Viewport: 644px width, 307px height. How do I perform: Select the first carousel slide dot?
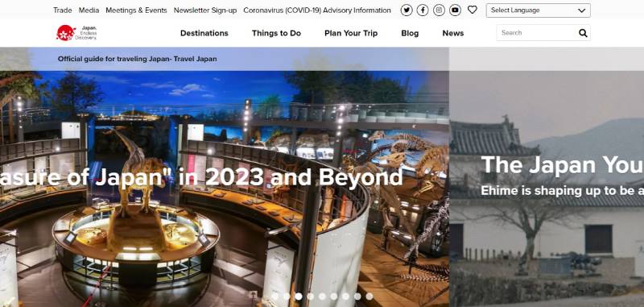point(275,297)
